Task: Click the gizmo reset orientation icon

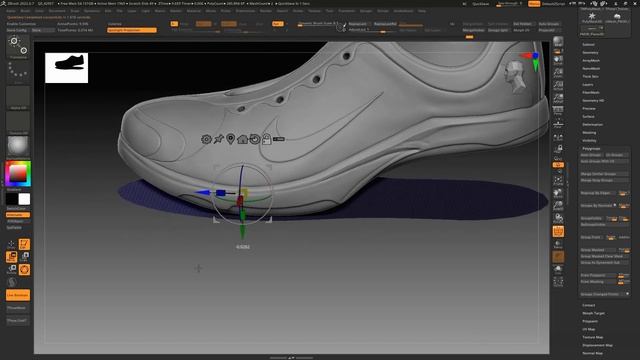Action: point(255,139)
